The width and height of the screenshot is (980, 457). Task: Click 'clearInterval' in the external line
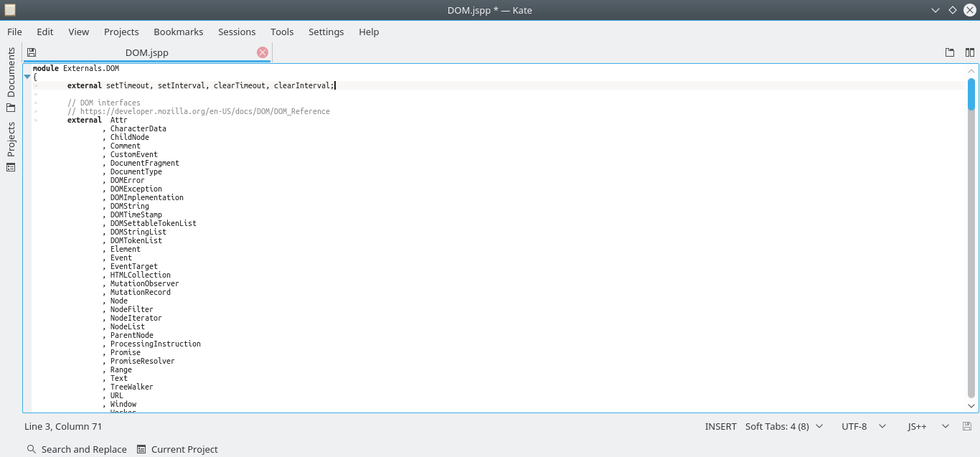302,86
